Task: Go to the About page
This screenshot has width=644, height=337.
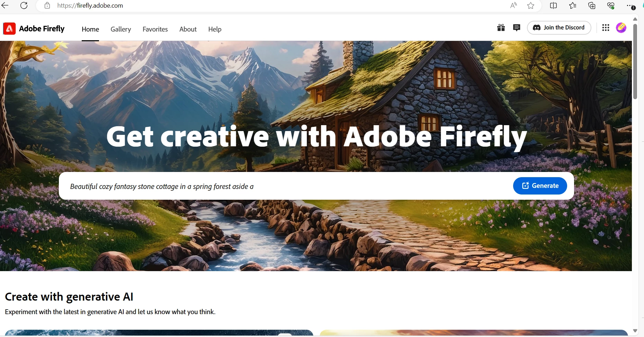Action: [188, 29]
